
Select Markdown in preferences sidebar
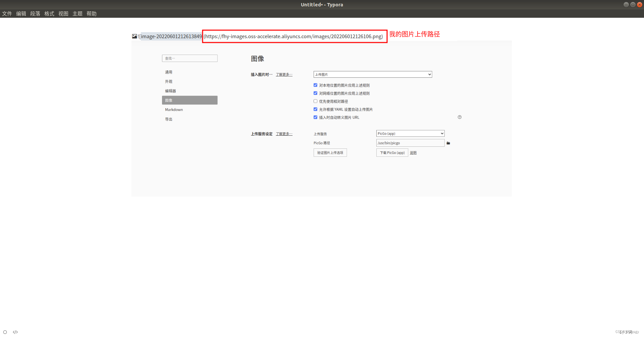click(190, 110)
